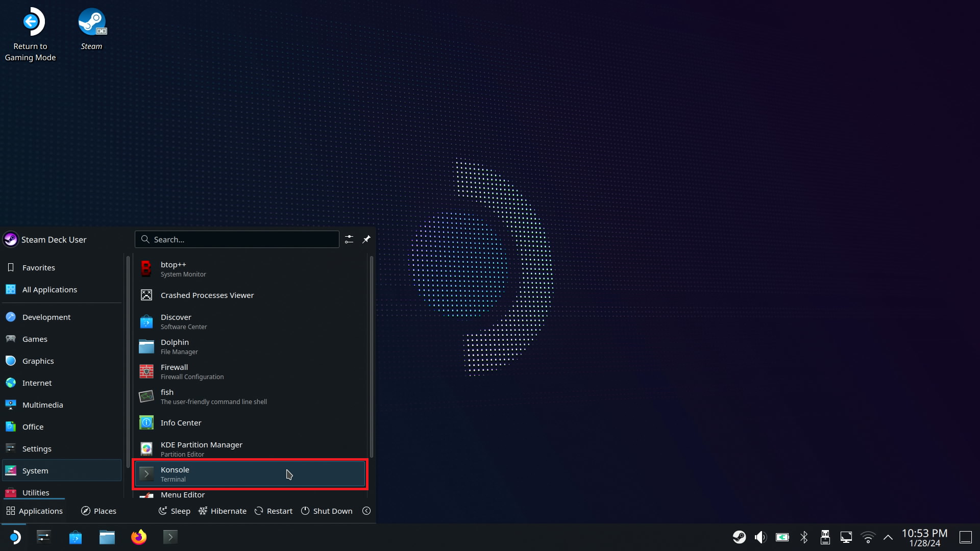Select the Utilities category
This screenshot has width=980, height=551.
[x=36, y=492]
